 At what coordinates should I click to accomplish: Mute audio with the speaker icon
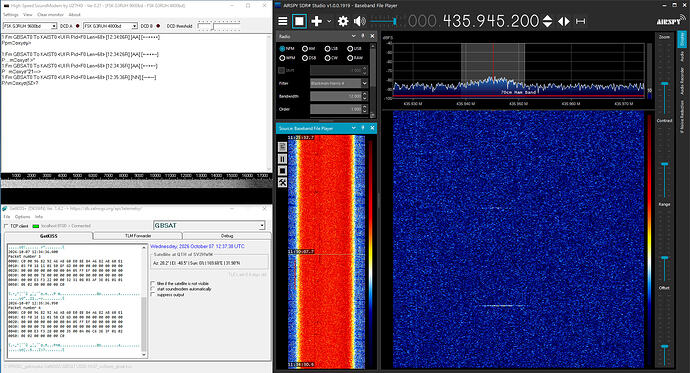pos(360,21)
